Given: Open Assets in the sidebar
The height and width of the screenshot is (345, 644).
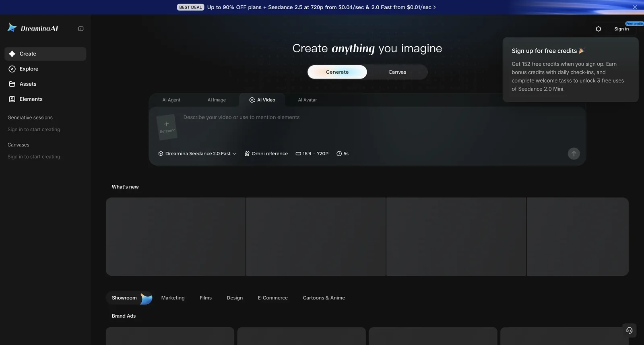Looking at the screenshot, I should tap(45, 84).
